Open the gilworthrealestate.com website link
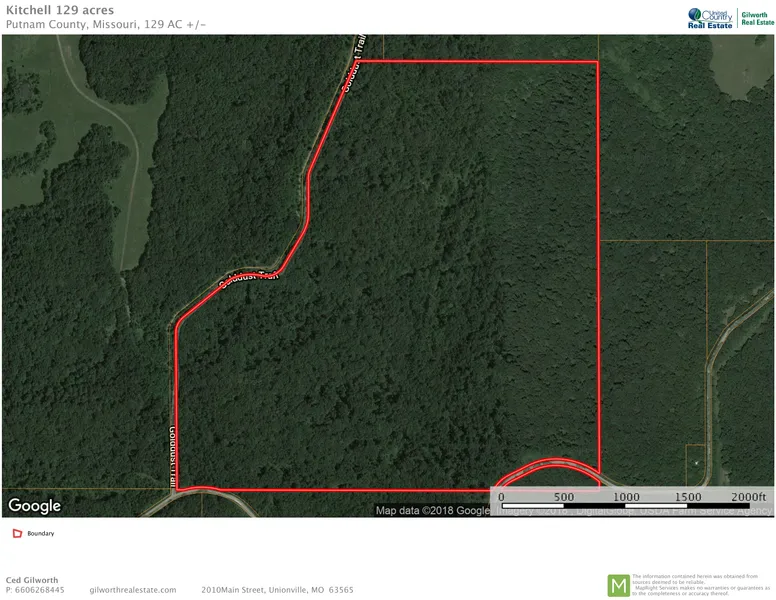Image resolution: width=776 pixels, height=600 pixels. (x=132, y=590)
